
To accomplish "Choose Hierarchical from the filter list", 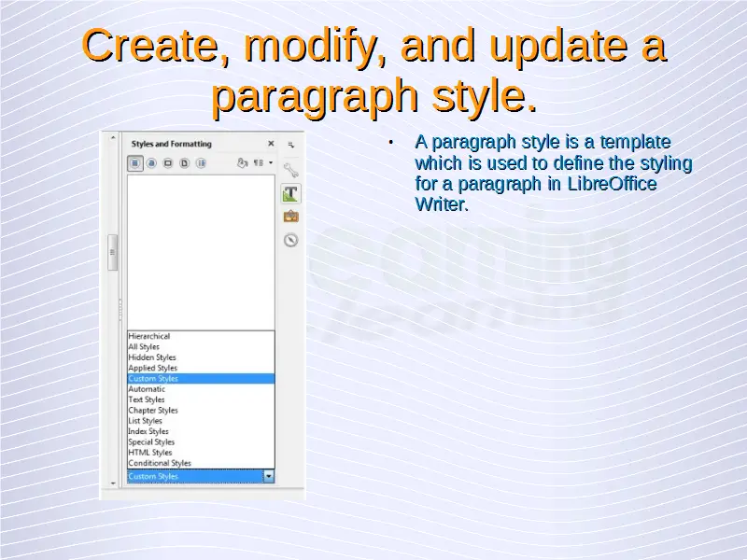I will pos(149,336).
